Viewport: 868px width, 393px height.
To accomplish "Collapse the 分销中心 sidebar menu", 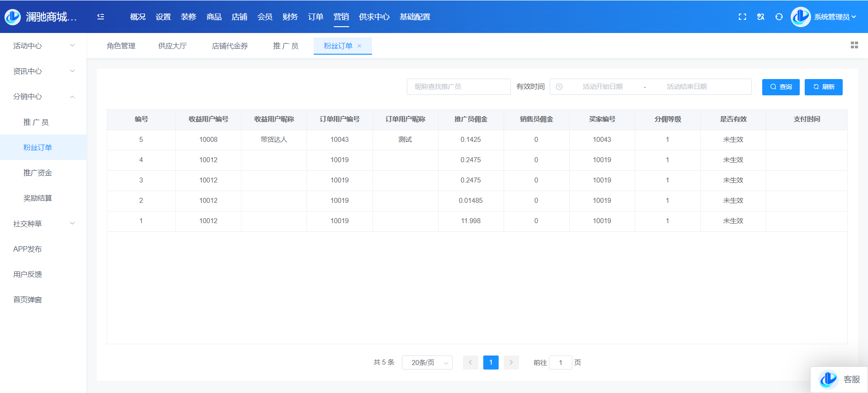I will pyautogui.click(x=43, y=97).
